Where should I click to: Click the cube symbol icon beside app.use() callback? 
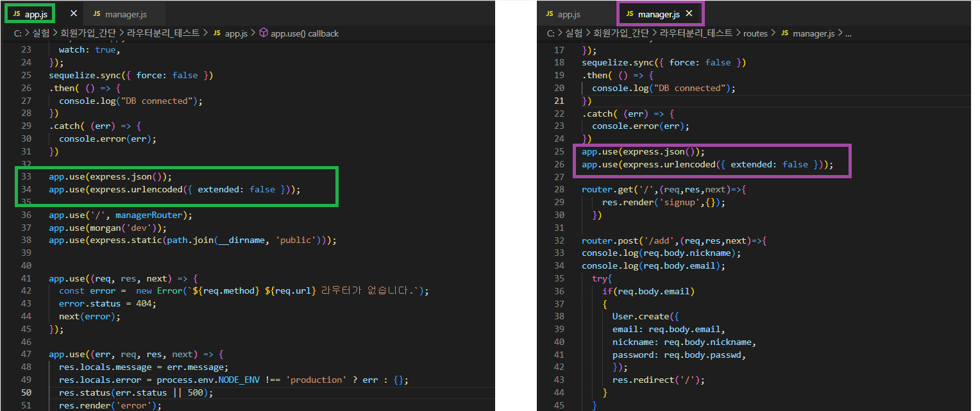pos(263,33)
